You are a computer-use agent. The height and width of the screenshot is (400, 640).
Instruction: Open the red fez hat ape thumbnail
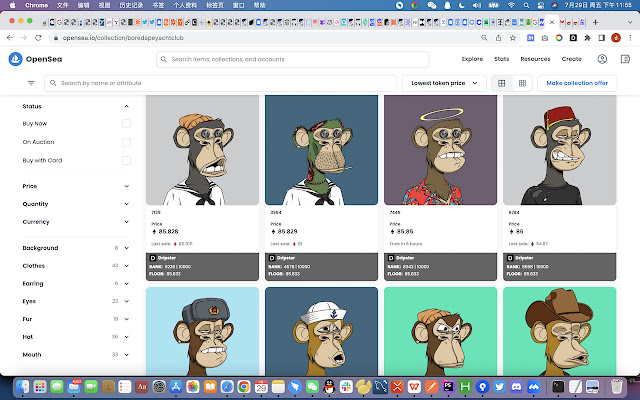(x=560, y=150)
